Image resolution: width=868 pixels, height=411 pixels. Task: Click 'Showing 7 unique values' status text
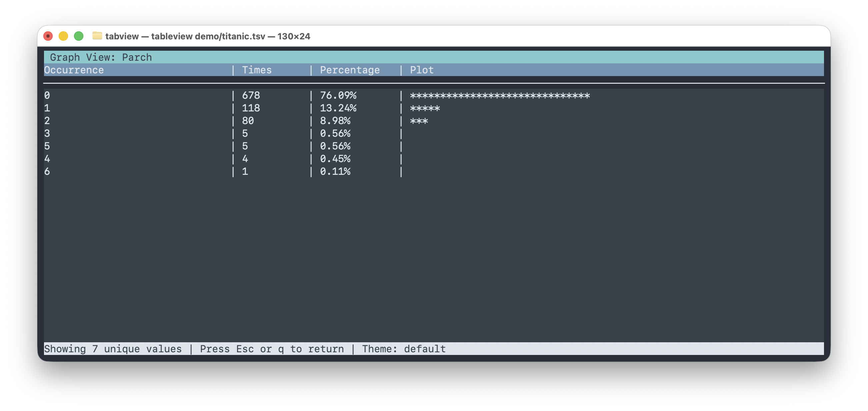113,349
